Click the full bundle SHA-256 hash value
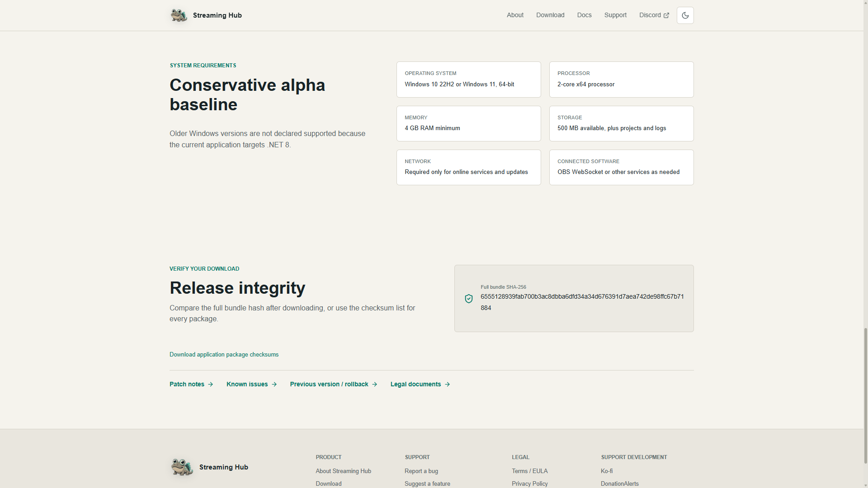 coord(582,302)
